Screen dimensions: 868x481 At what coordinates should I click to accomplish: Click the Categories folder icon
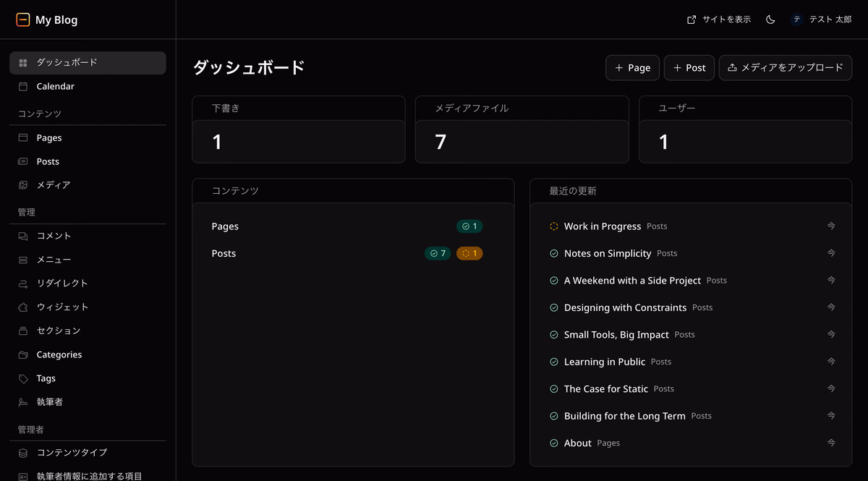pyautogui.click(x=23, y=355)
